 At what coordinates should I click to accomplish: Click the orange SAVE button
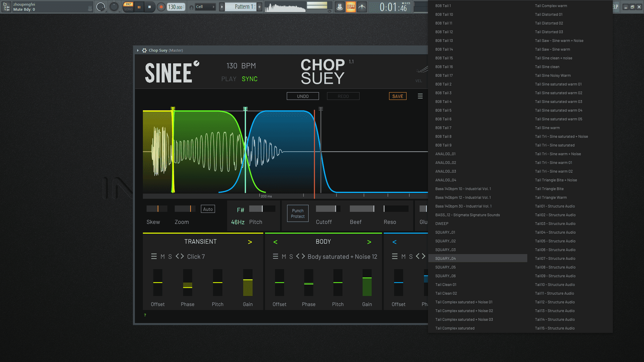(x=397, y=96)
